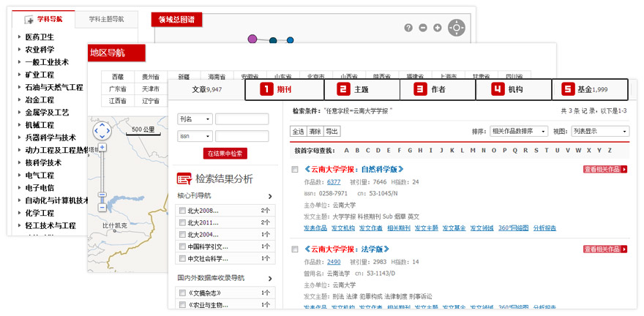Image resolution: width=644 pixels, height=316 pixels.
Task: Zoom in the graph with the plus icon
Action: 437,28
